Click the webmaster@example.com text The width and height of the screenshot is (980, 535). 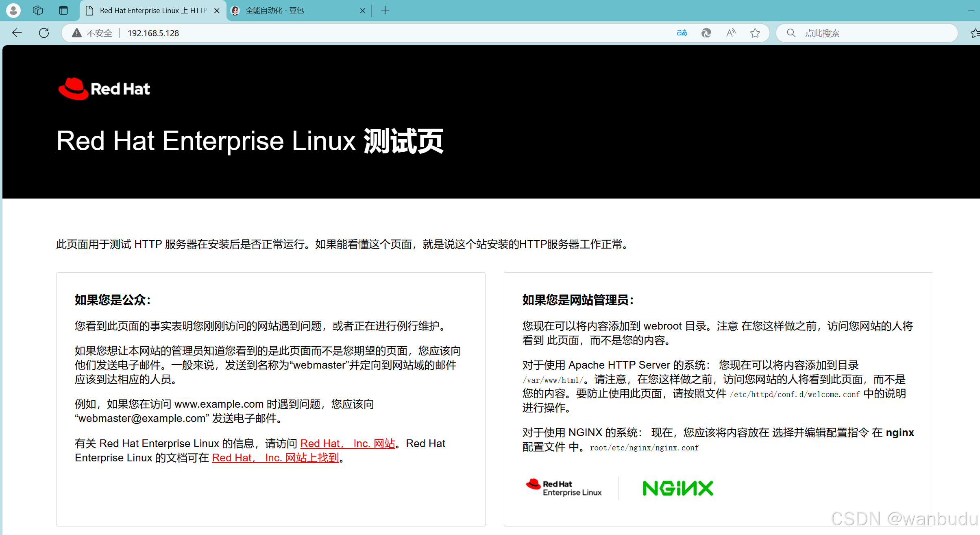point(142,418)
